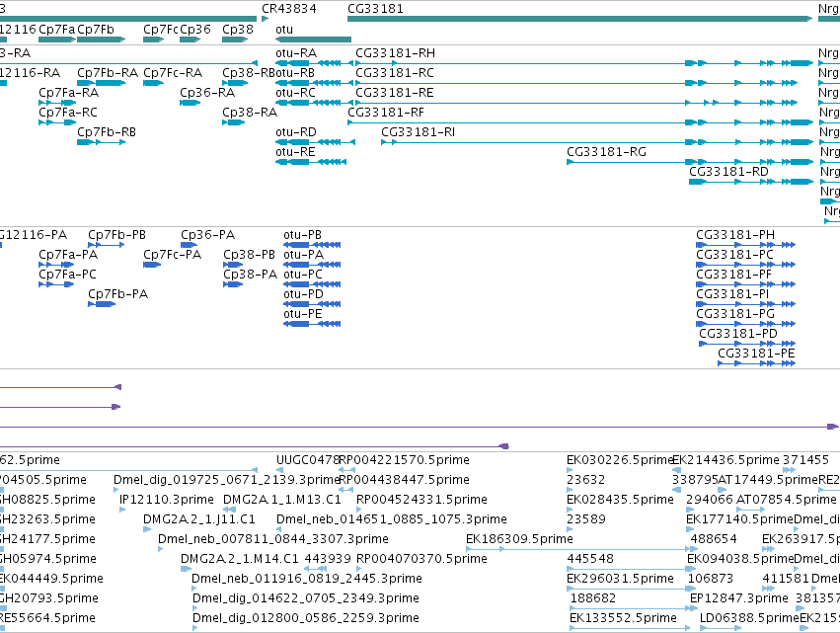Click the IP12110.3prime EST label

tap(166, 500)
